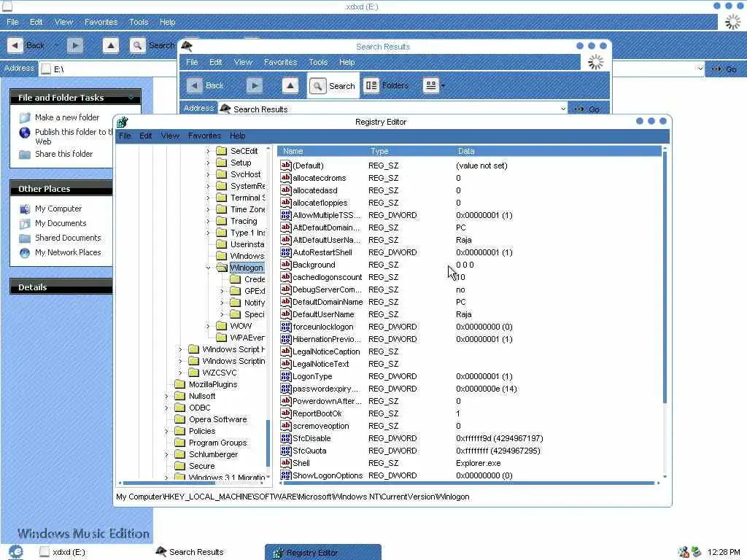The height and width of the screenshot is (560, 747).
Task: Select the MozillaPlugins registry key
Action: pos(213,384)
